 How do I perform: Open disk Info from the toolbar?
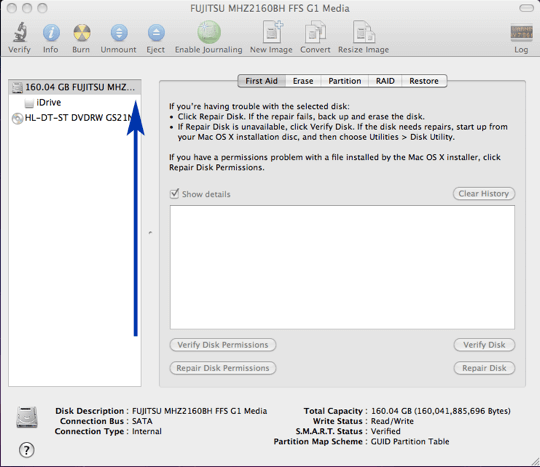51,33
